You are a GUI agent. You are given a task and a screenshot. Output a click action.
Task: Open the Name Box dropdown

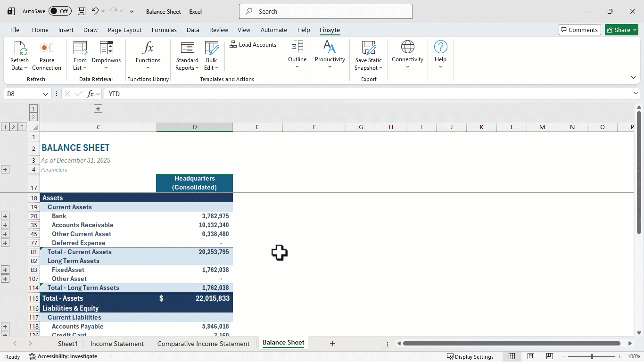[45, 94]
